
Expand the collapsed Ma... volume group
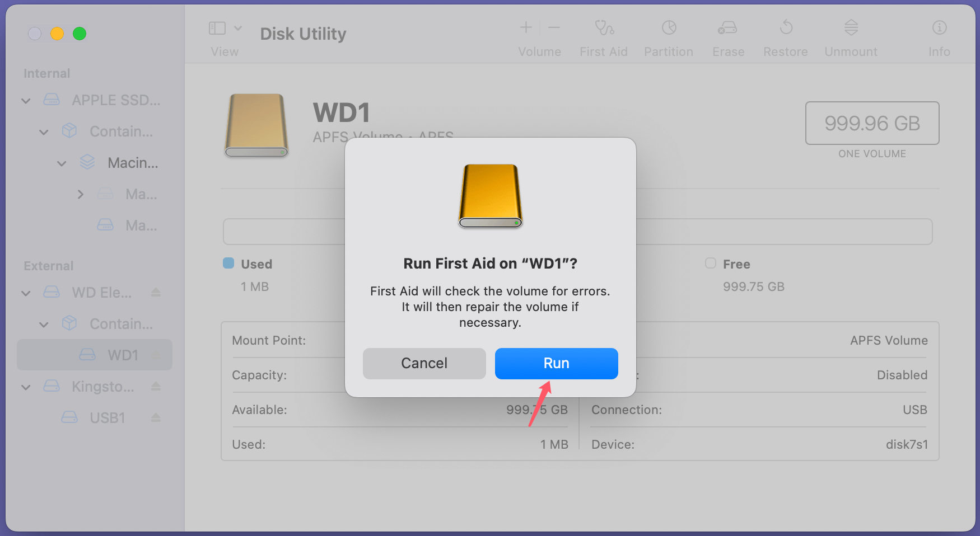coord(80,195)
